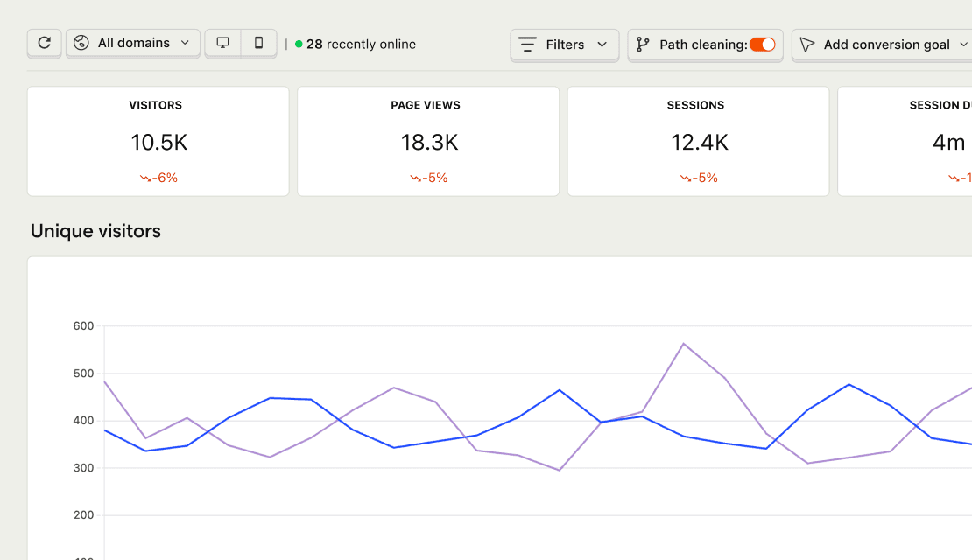972x560 pixels.
Task: Open Add conversion goal dropdown
Action: tap(883, 45)
